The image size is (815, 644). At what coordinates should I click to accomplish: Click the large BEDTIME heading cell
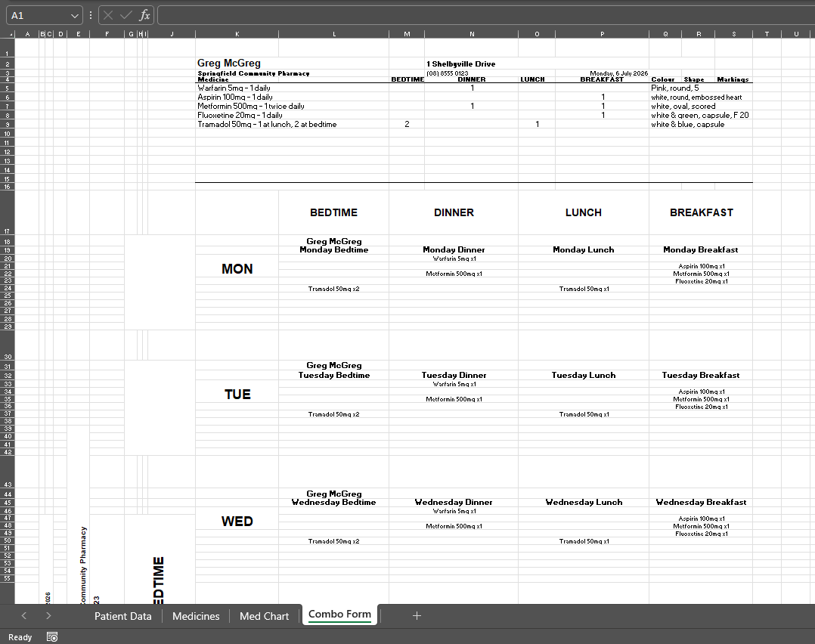(x=333, y=212)
